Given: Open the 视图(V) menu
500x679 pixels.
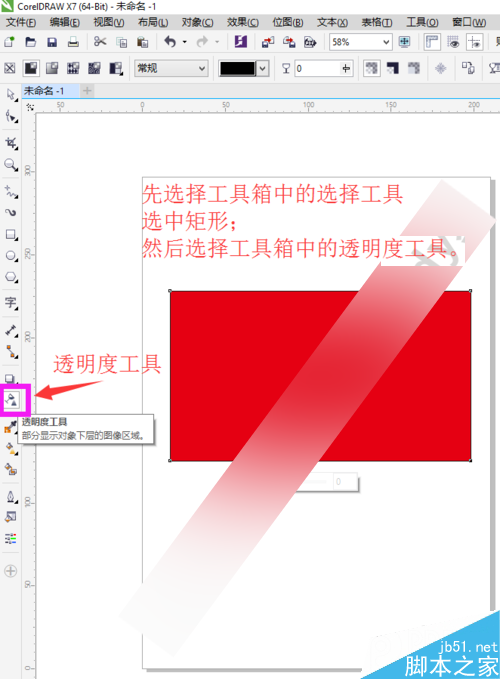Looking at the screenshot, I should tap(109, 22).
